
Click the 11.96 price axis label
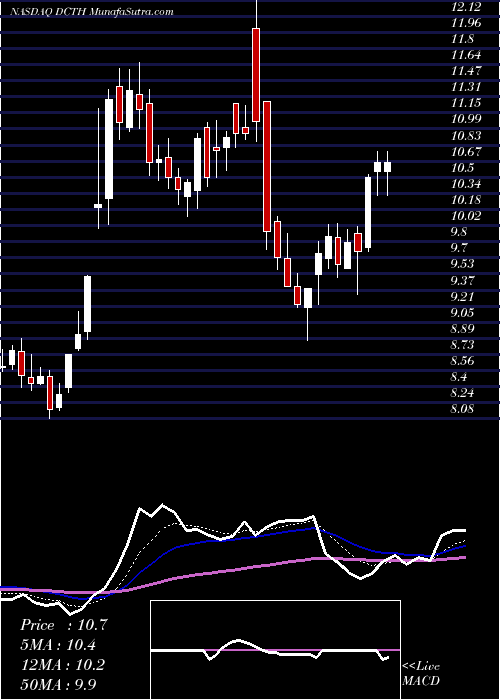point(467,23)
